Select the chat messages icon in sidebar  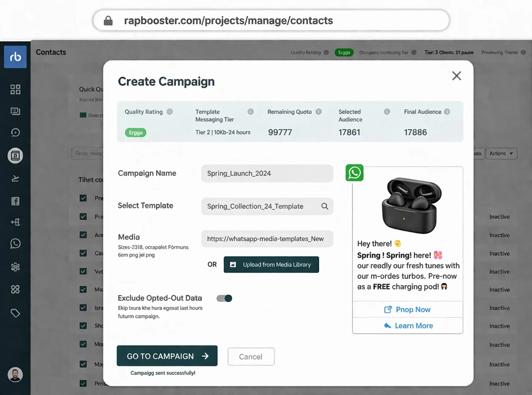pos(15,112)
